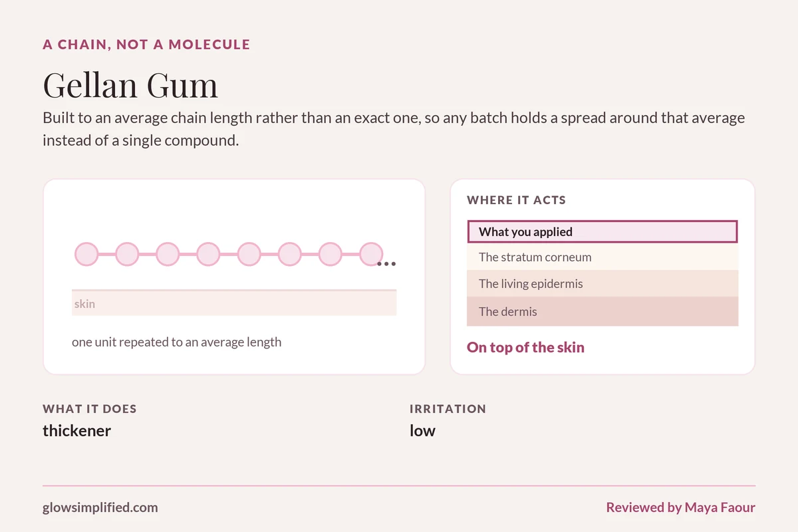
Task: Click the chain diagram caption text
Action: coord(177,342)
